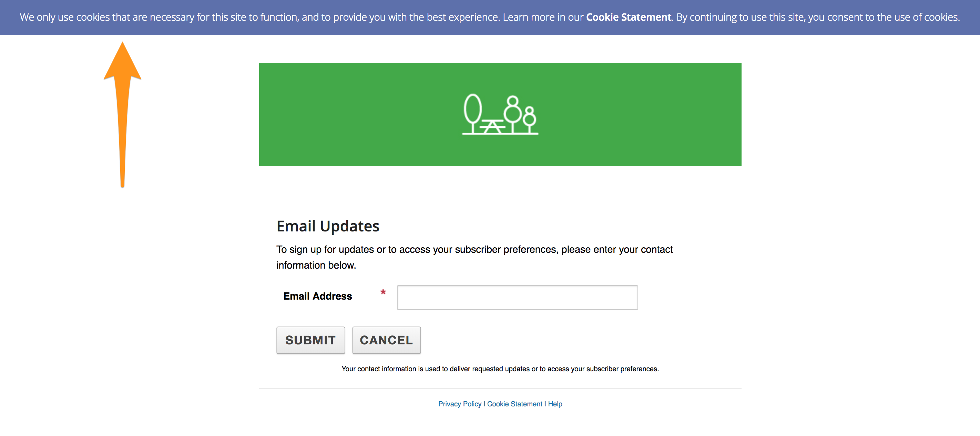Open the Cookie Statement link in the top banner
This screenshot has width=980, height=436.
(628, 17)
